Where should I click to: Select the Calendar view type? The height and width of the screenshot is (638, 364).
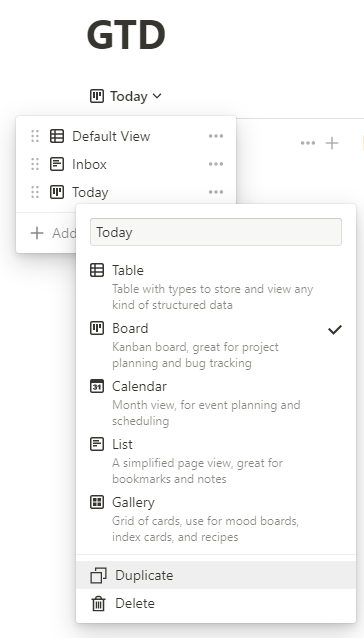[216, 403]
